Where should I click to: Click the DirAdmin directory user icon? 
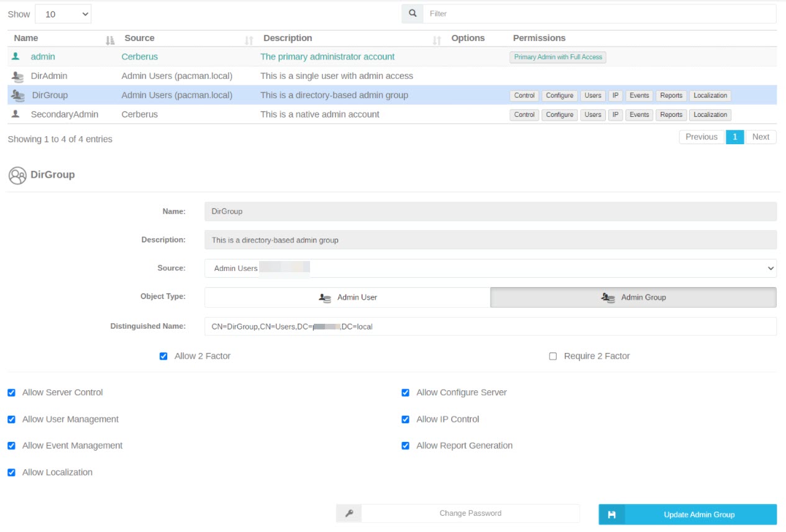pyautogui.click(x=18, y=76)
